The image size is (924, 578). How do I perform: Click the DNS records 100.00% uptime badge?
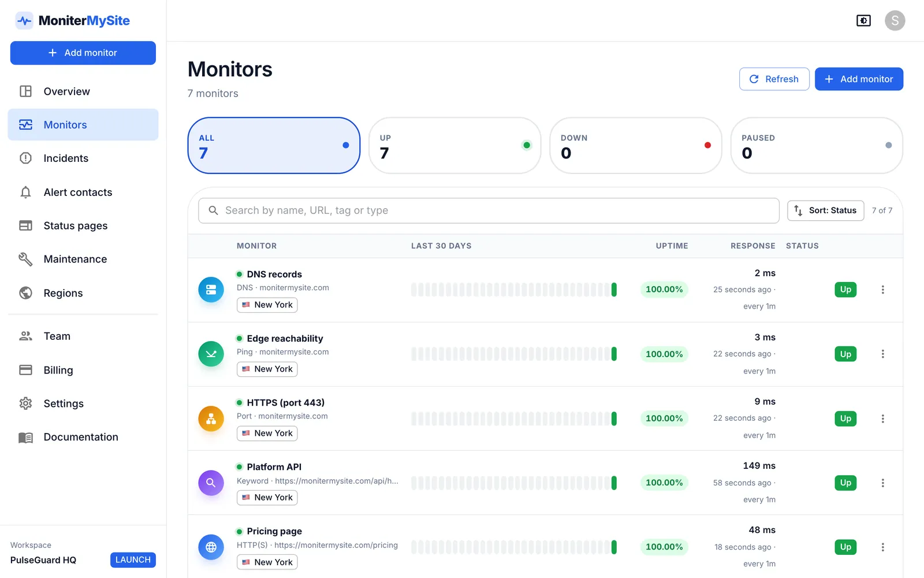click(x=664, y=290)
